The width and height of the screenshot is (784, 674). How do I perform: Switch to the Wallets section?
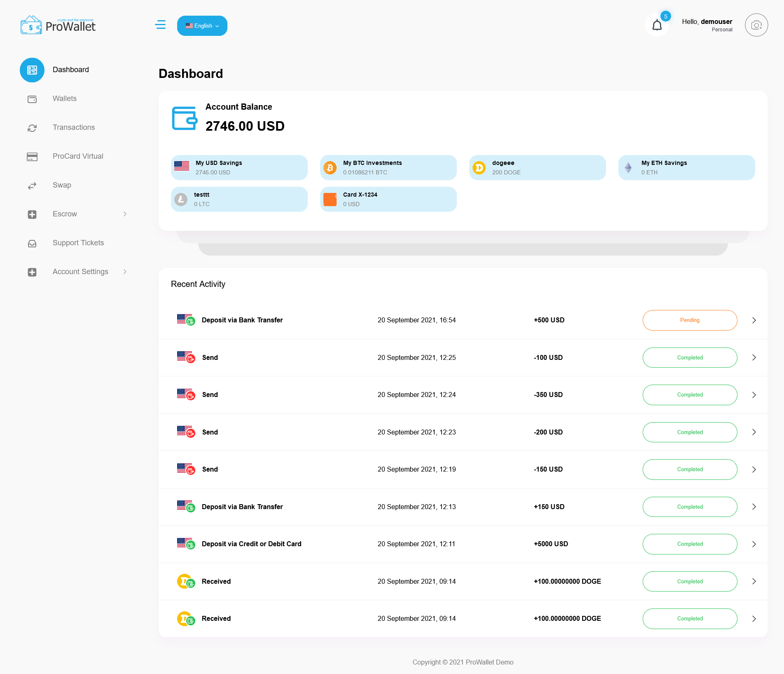point(64,99)
